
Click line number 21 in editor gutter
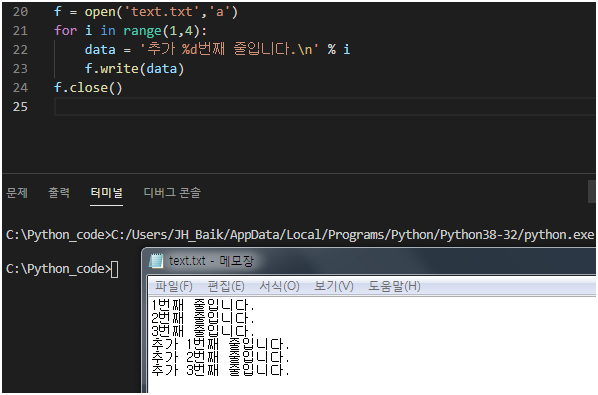coord(20,31)
